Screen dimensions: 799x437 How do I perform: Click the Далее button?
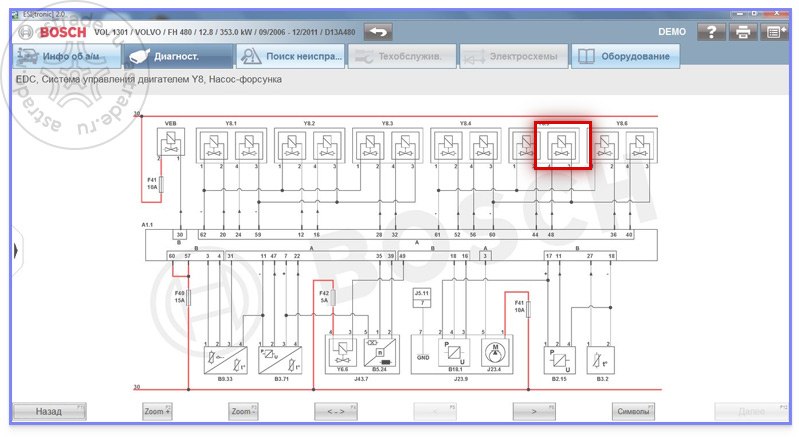[x=752, y=411]
